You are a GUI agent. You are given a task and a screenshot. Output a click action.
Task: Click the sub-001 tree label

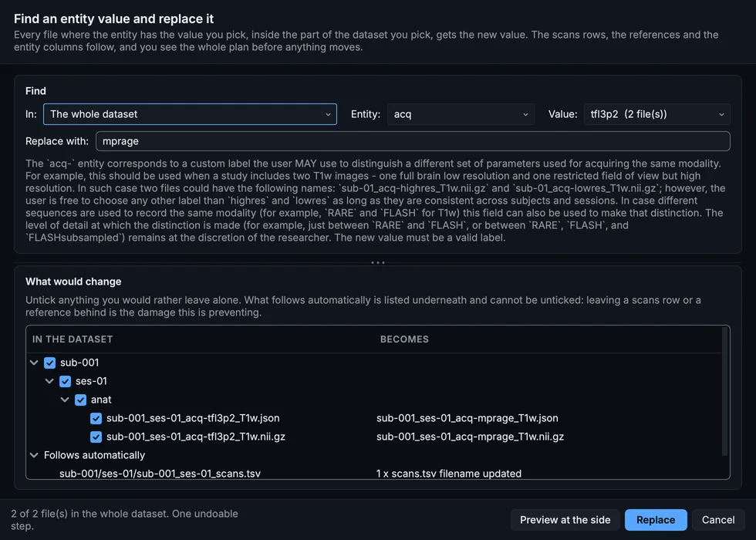(79, 363)
